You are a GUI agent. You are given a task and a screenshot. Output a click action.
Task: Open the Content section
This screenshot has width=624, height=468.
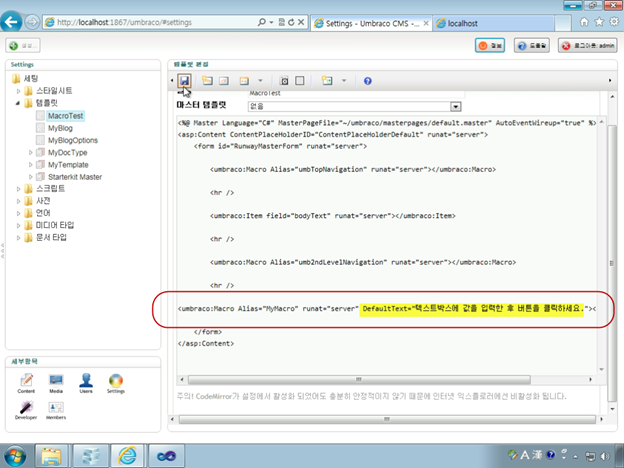(x=26, y=384)
